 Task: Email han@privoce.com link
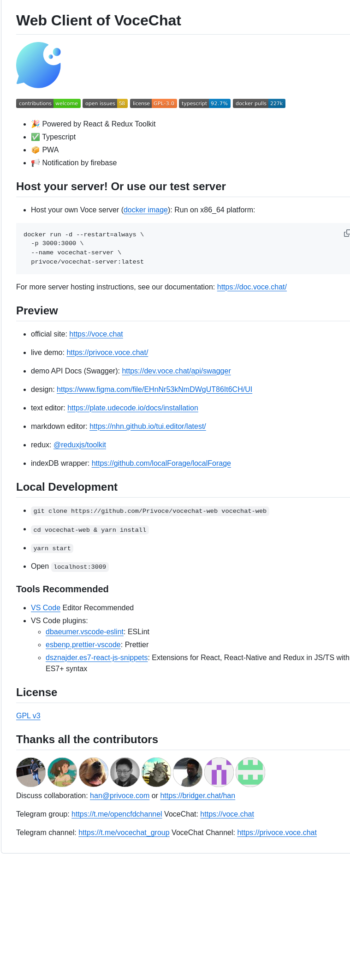click(x=119, y=795)
